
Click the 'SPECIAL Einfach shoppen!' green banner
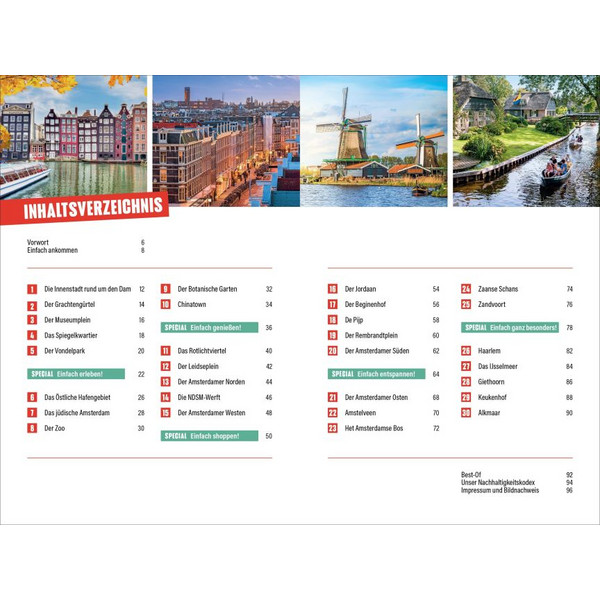[x=209, y=436]
